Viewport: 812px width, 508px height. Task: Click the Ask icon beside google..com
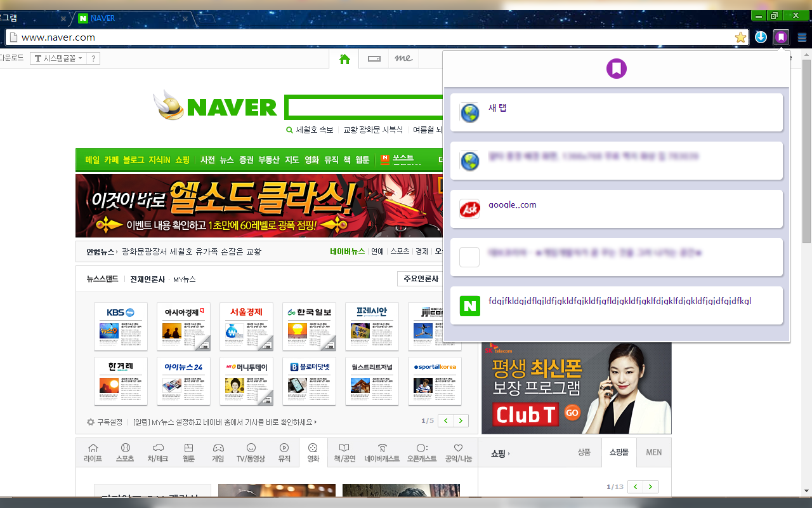pyautogui.click(x=469, y=209)
